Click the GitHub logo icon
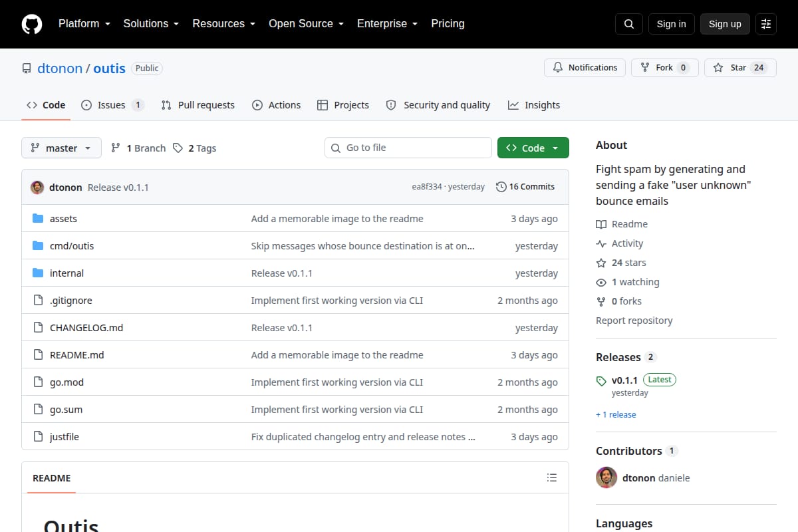This screenshot has height=532, width=798. pos(32,24)
